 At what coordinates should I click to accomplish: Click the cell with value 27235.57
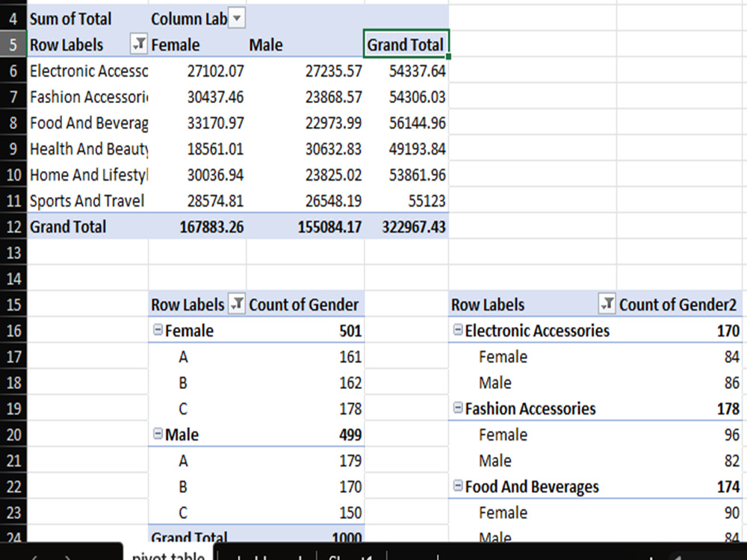[x=306, y=71]
